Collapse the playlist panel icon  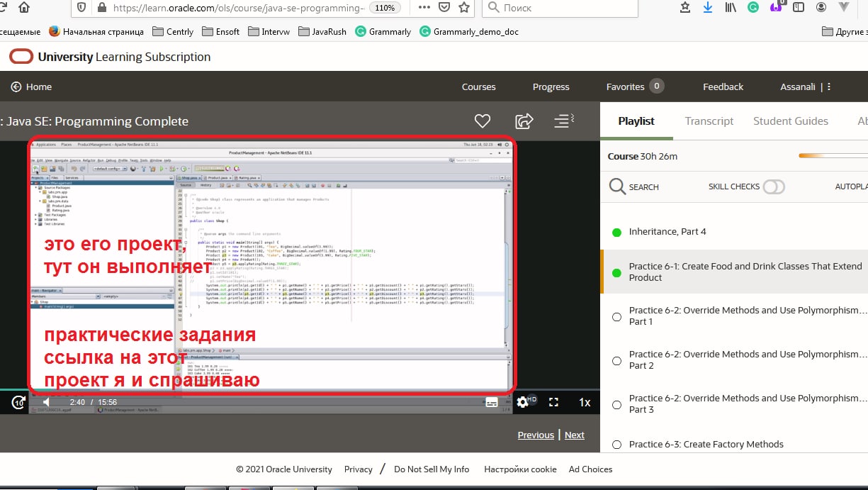pos(564,121)
